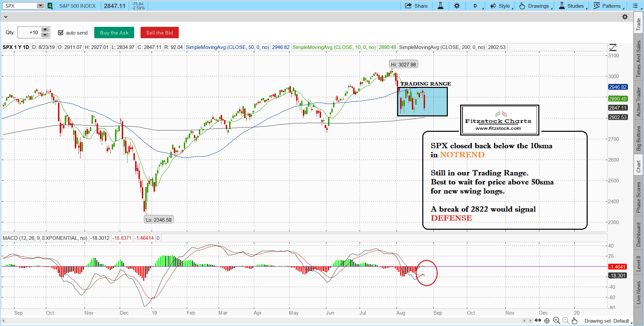Toggle the auto send checkbox
The image size is (644, 326).
[x=61, y=33]
